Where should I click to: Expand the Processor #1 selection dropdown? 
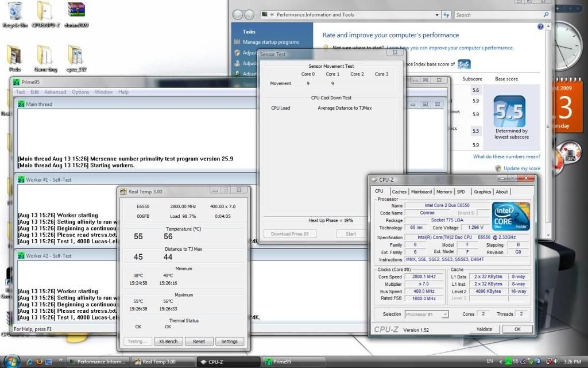pos(427,315)
